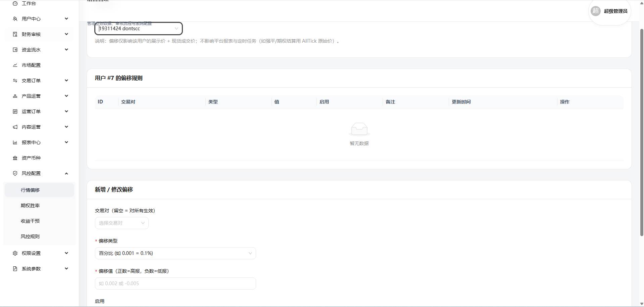644x307 pixels.
Task: Click the page vertical scrollbar
Action: (x=642, y=133)
